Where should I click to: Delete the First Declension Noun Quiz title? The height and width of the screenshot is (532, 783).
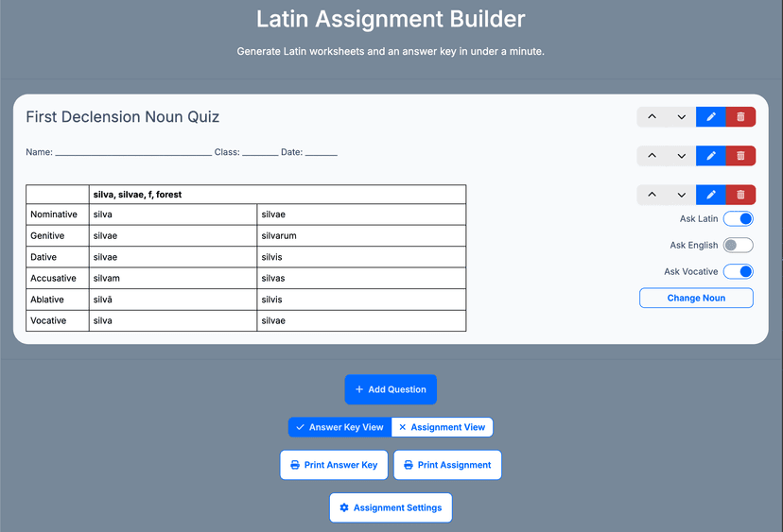pyautogui.click(x=740, y=117)
